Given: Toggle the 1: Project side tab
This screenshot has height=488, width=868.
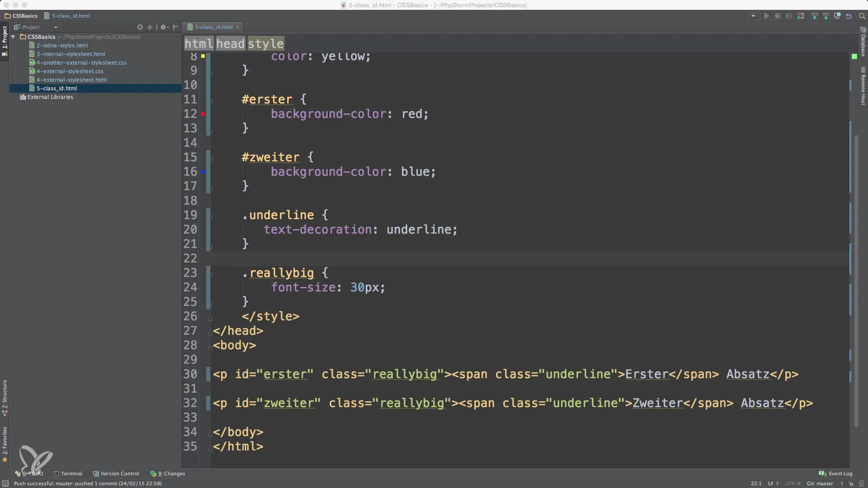Looking at the screenshot, I should pyautogui.click(x=5, y=41).
